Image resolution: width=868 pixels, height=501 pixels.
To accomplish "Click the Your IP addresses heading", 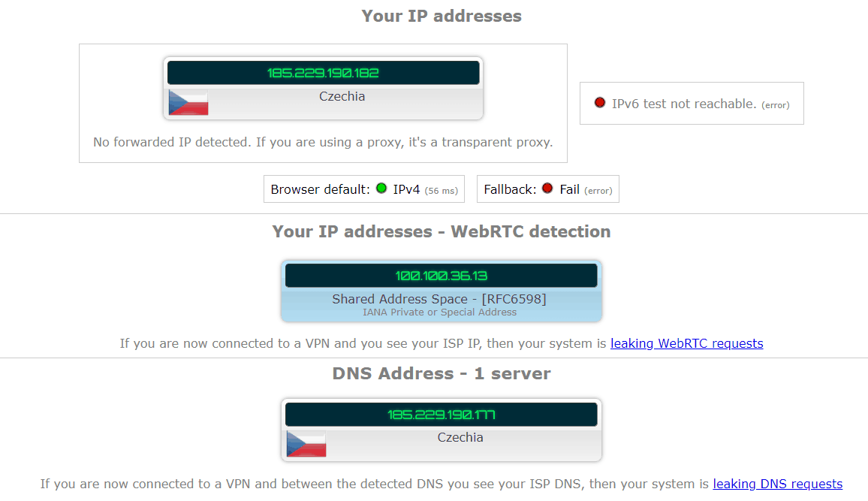I will [442, 16].
